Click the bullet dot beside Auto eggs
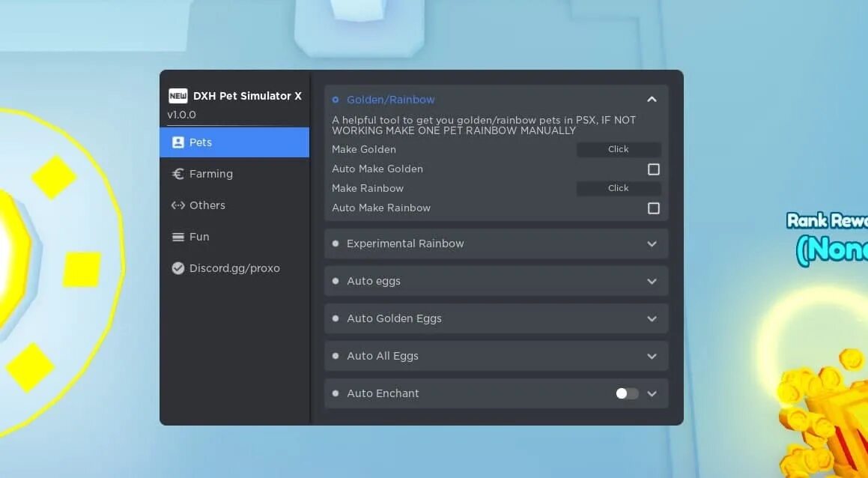The height and width of the screenshot is (478, 868). [336, 281]
